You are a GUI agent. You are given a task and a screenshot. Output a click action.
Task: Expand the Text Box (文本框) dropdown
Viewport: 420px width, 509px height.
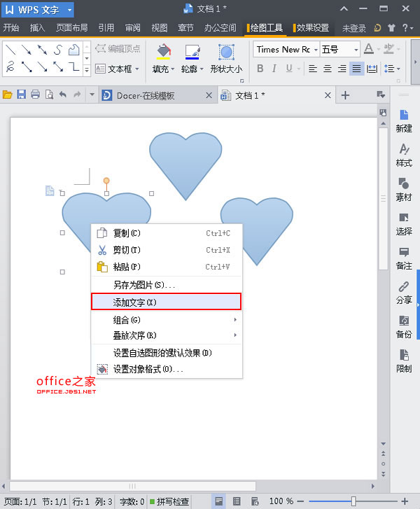coord(137,69)
